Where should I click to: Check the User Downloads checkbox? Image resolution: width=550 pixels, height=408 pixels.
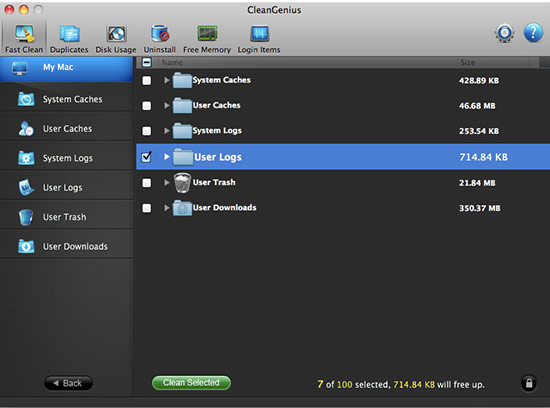coord(147,208)
